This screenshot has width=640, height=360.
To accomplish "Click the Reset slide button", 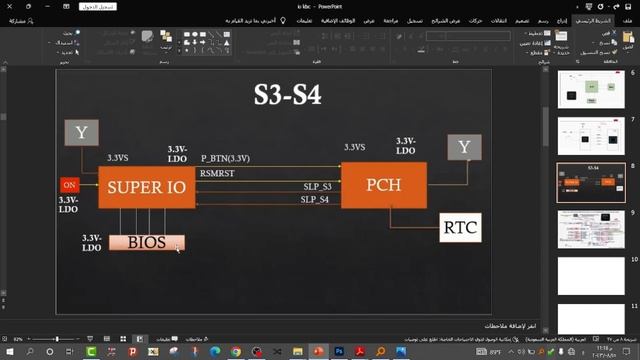I will (535, 43).
